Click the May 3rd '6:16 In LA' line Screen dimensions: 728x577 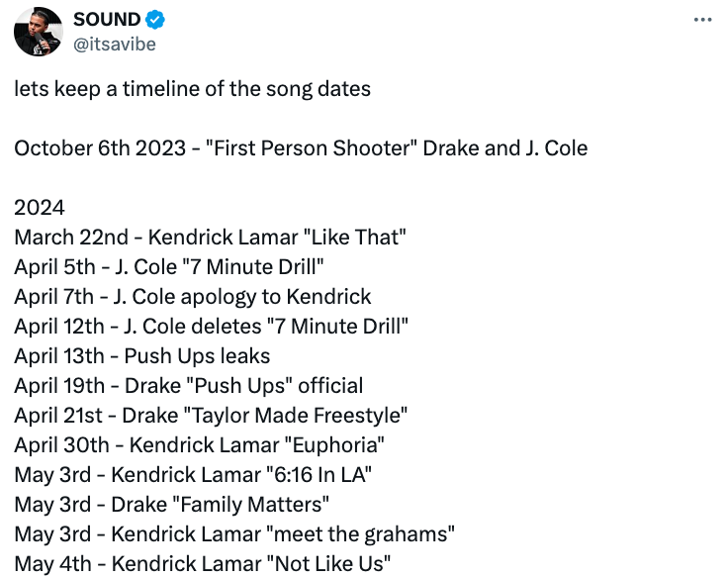(193, 475)
